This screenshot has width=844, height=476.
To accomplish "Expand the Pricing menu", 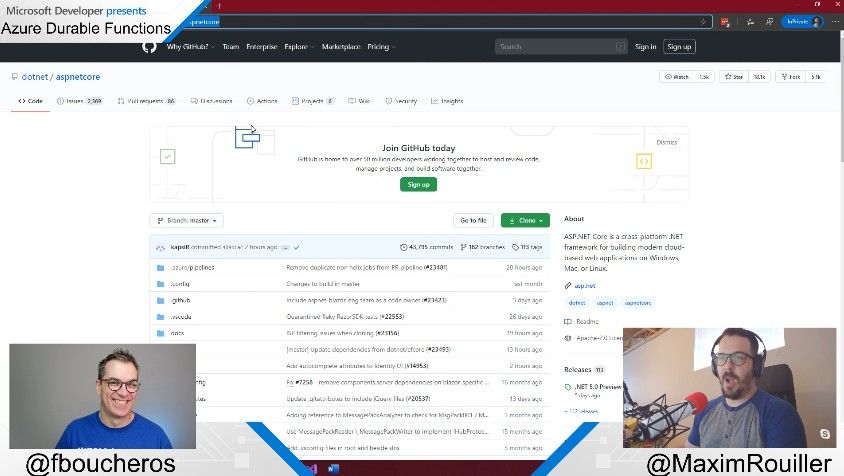I will tap(381, 47).
